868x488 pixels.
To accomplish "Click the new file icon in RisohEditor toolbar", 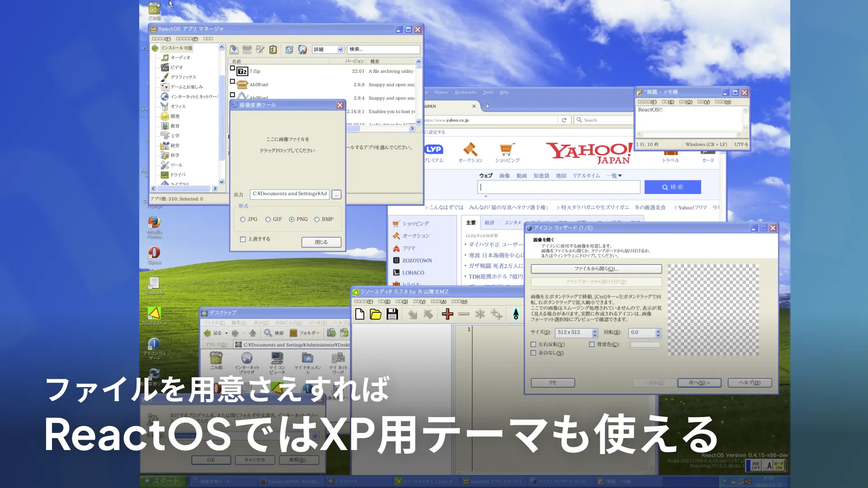I will [360, 314].
